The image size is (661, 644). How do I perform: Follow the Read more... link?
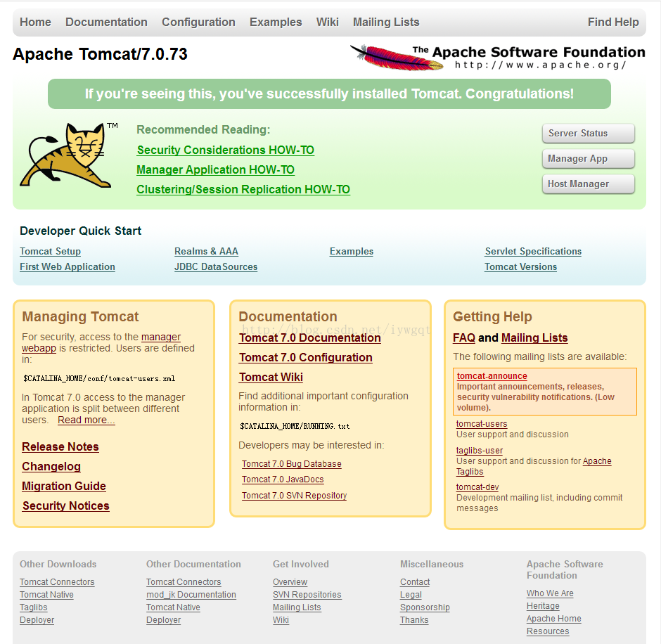tap(86, 420)
